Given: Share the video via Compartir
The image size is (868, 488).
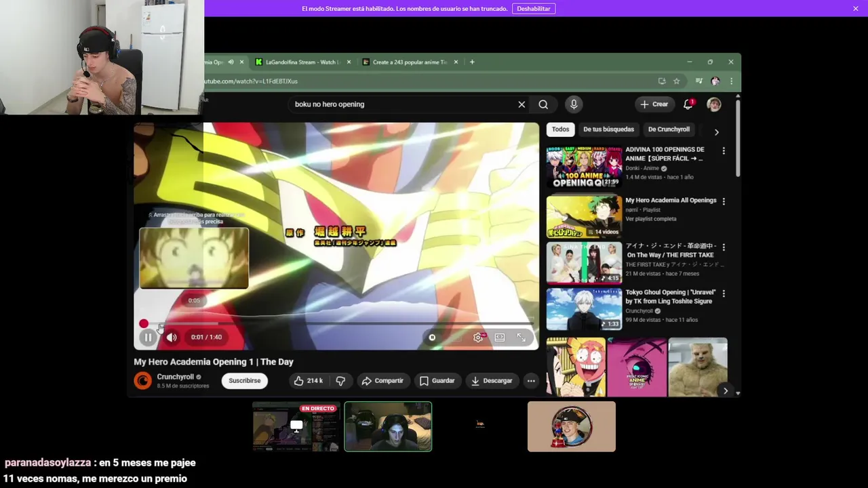Looking at the screenshot, I should point(382,381).
